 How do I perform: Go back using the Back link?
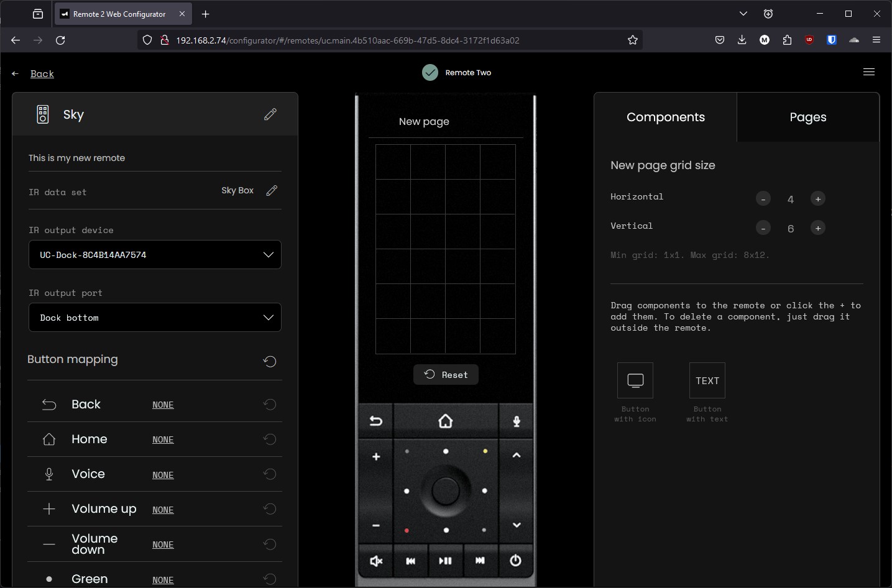[x=42, y=73]
